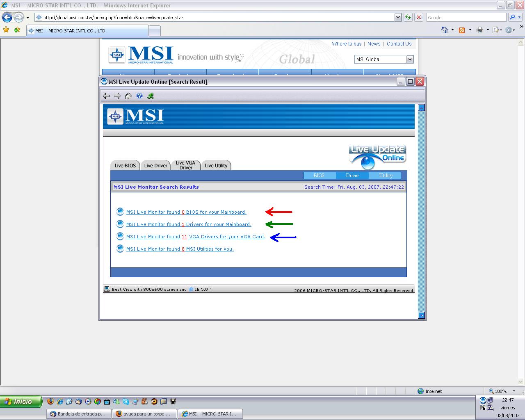Open the IE Home button
Image resolution: width=525 pixels, height=420 pixels.
[445, 30]
